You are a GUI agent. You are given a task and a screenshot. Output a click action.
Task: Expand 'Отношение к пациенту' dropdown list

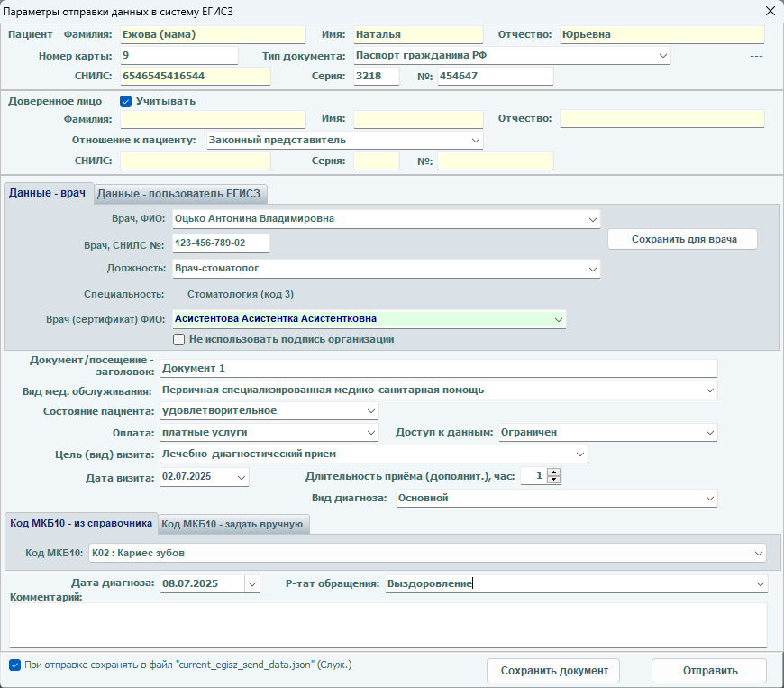[475, 141]
